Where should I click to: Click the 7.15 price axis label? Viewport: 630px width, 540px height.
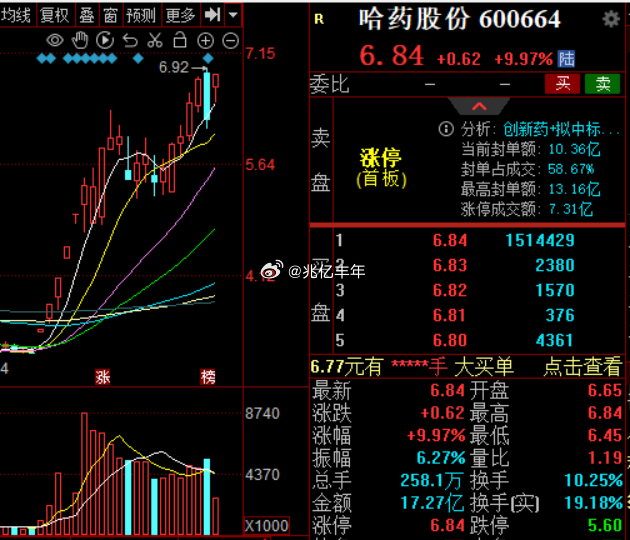tap(260, 53)
